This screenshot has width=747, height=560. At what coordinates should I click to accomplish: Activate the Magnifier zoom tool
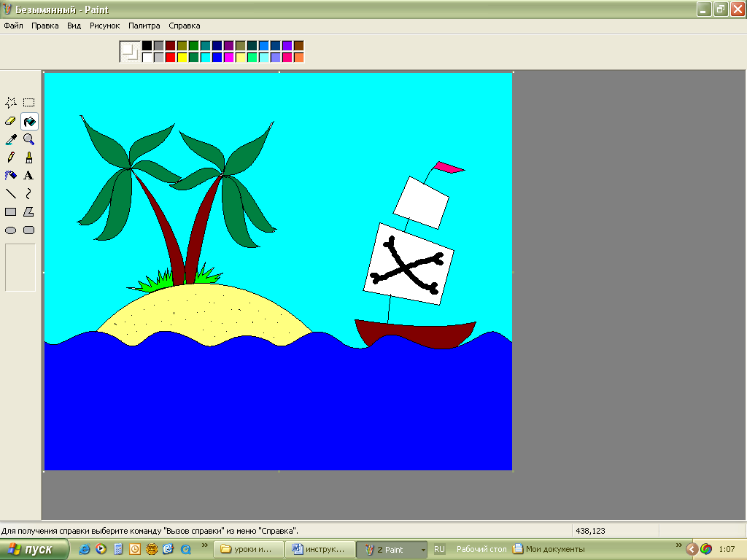pyautogui.click(x=29, y=139)
